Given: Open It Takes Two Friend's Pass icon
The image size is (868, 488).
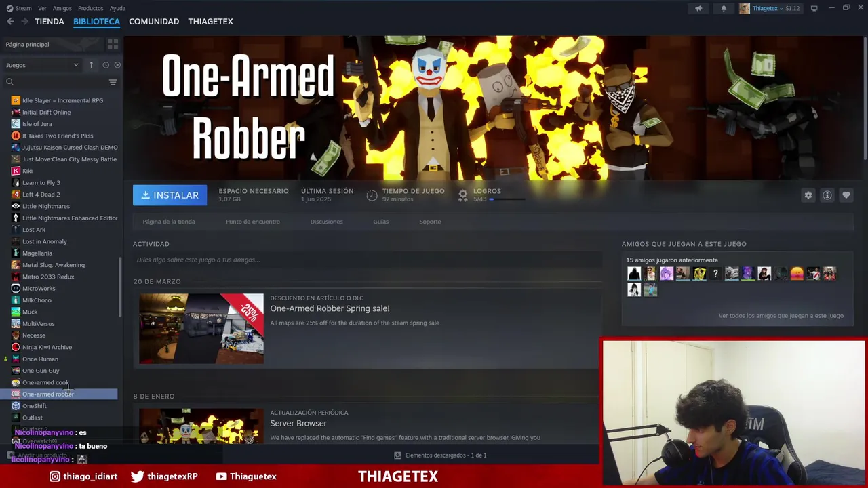Looking at the screenshot, I should click(x=16, y=136).
